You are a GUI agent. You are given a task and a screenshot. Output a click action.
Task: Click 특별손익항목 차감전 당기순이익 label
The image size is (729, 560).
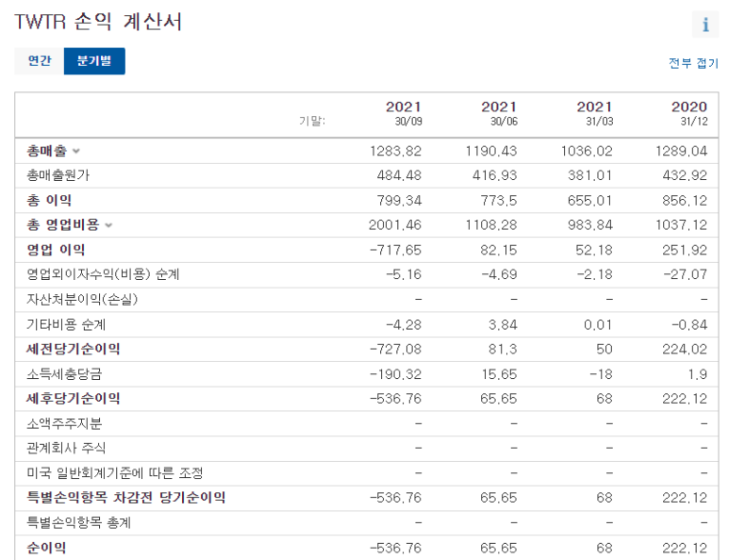pyautogui.click(x=126, y=498)
